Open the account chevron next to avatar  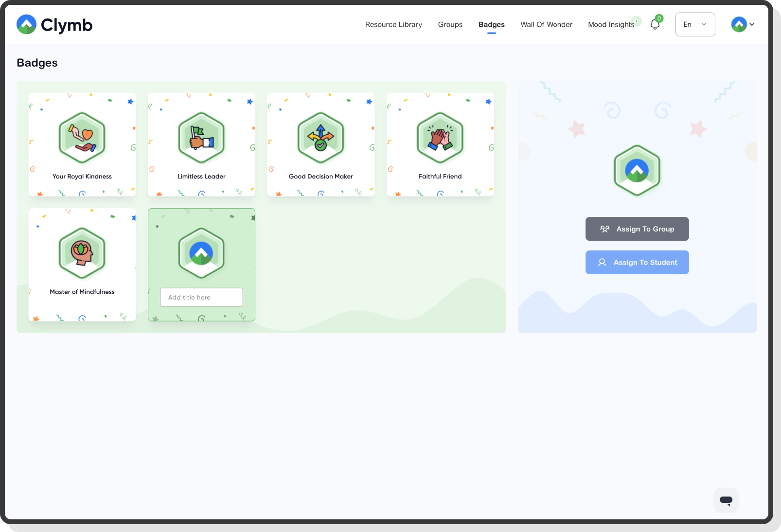(x=751, y=24)
